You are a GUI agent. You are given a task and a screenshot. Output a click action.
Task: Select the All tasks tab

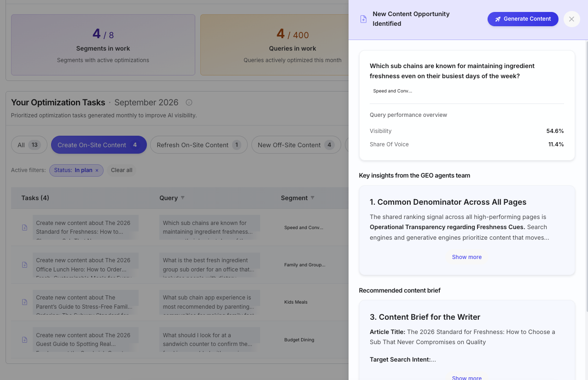tap(29, 145)
